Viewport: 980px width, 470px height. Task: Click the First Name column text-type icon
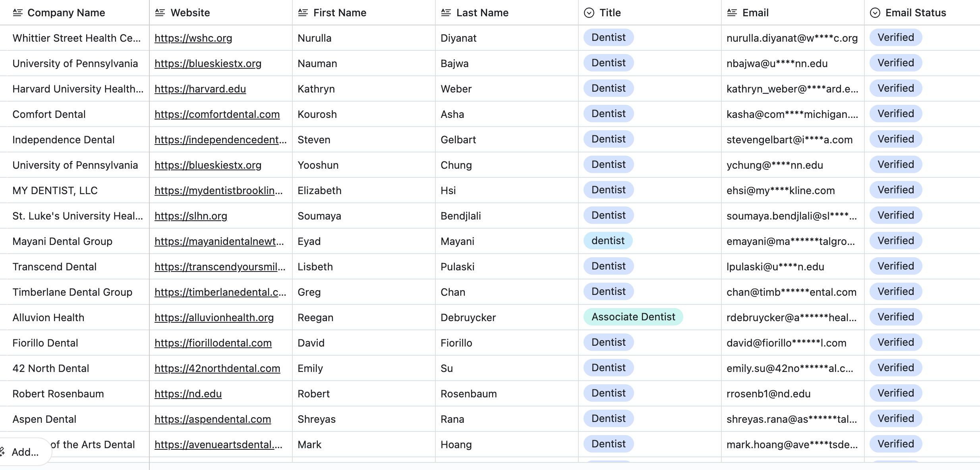pyautogui.click(x=303, y=13)
